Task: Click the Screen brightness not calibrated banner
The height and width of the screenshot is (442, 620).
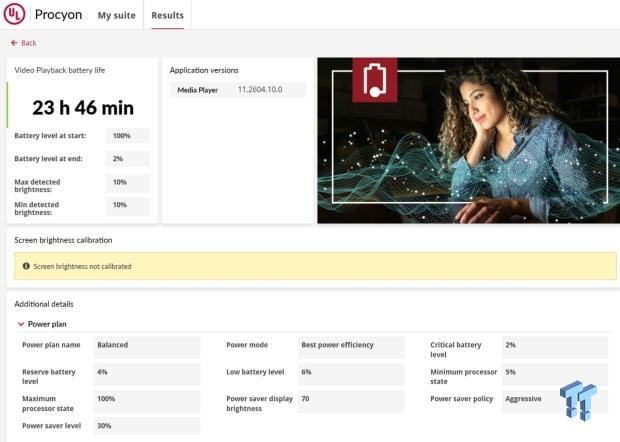Action: click(x=315, y=266)
